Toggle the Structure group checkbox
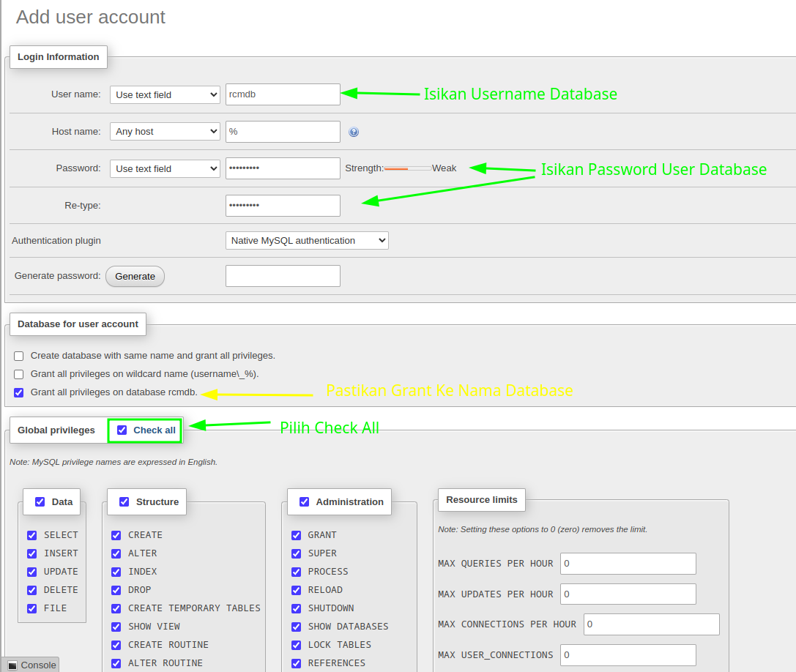Screen dimensions: 796x672 [x=124, y=501]
